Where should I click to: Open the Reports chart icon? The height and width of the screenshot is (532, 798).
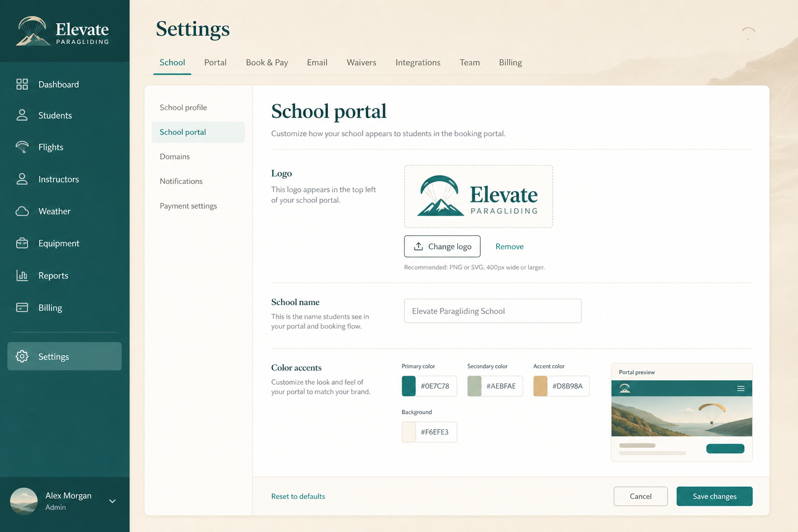pyautogui.click(x=22, y=275)
